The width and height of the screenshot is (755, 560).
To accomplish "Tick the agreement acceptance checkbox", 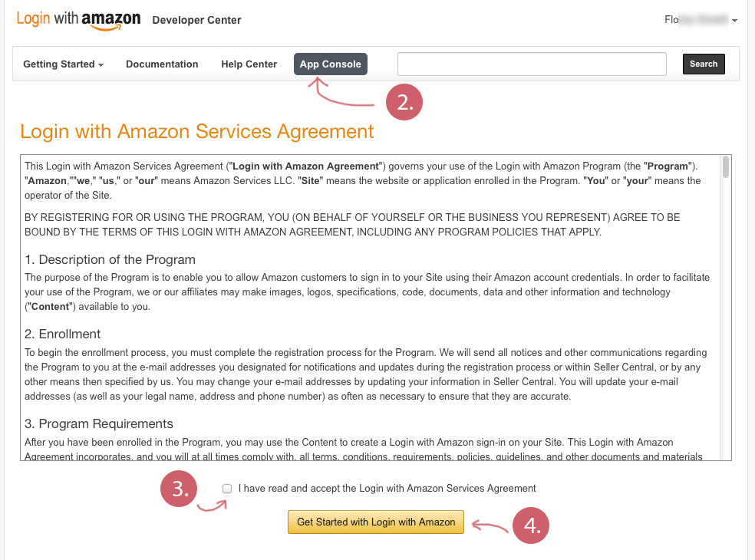I will tap(227, 489).
